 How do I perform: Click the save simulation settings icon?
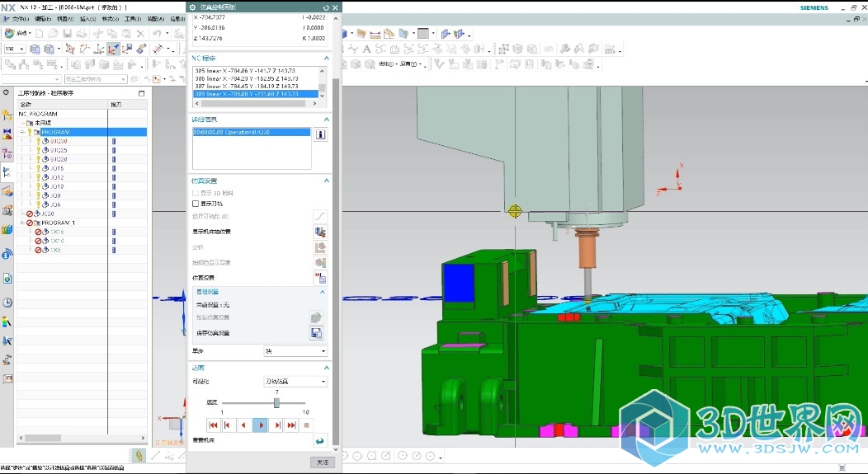pyautogui.click(x=316, y=333)
